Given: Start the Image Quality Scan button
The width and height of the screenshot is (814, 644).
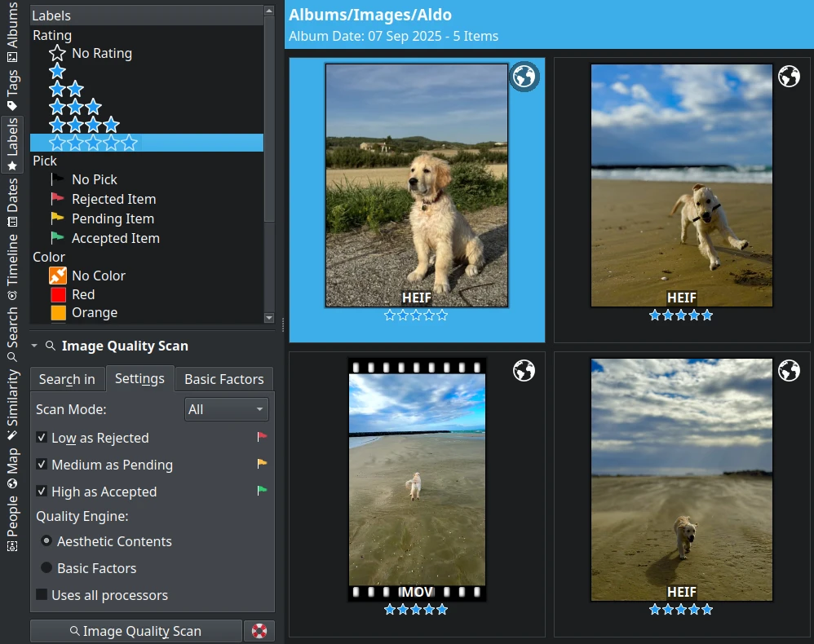Looking at the screenshot, I should [x=135, y=631].
